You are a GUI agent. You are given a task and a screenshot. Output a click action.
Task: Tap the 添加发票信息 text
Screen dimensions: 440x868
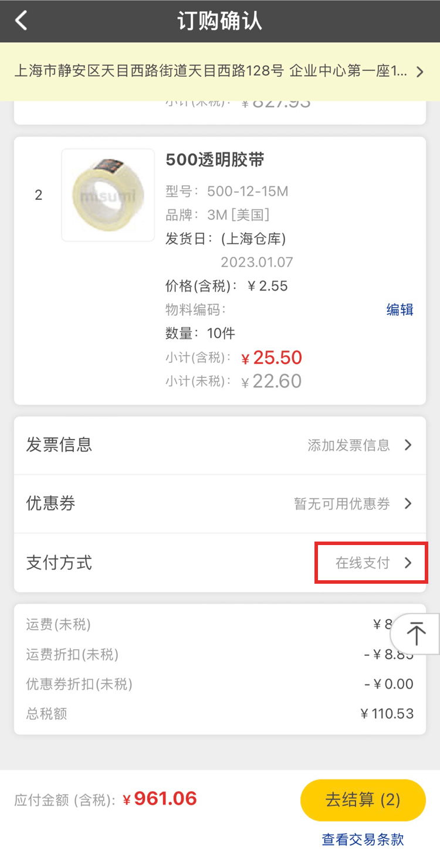pyautogui.click(x=348, y=445)
